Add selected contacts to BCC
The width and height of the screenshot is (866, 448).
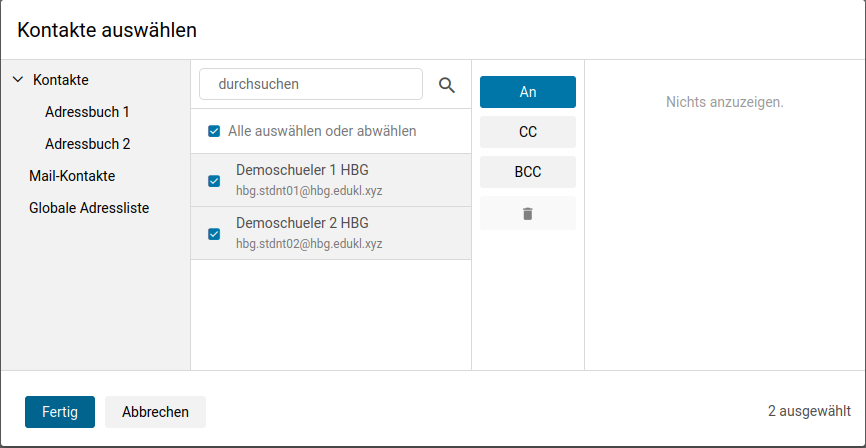tap(527, 172)
